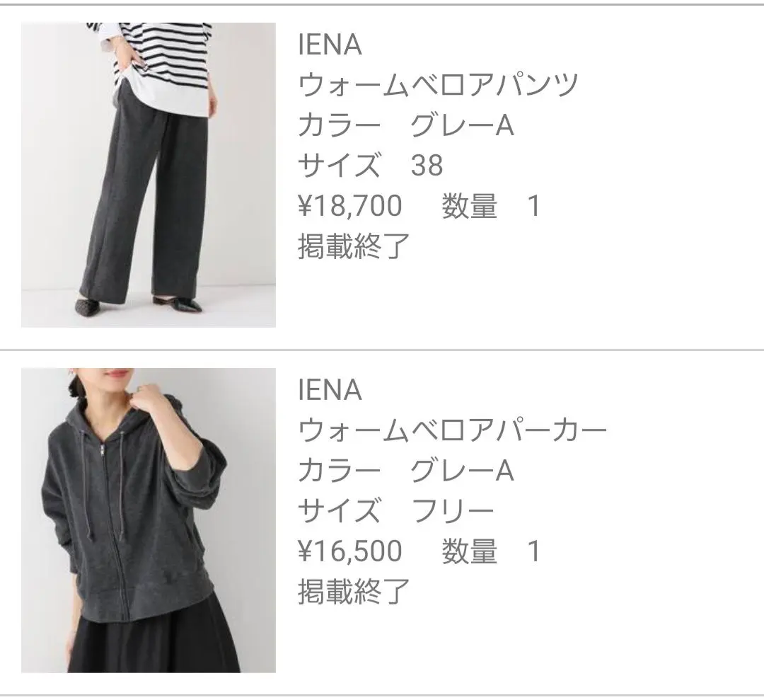Click the サイズ フリー size label
The height and width of the screenshot is (700, 764).
pos(396,510)
